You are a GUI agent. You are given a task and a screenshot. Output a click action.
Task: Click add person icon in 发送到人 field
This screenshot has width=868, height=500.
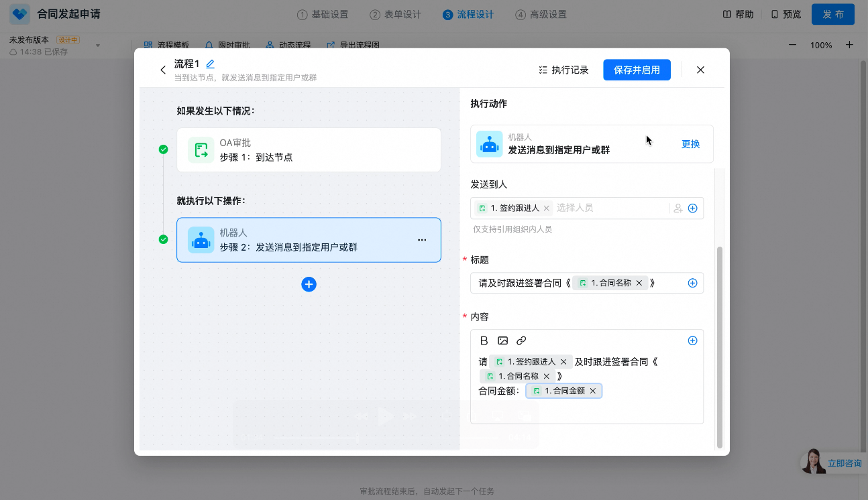(x=678, y=208)
